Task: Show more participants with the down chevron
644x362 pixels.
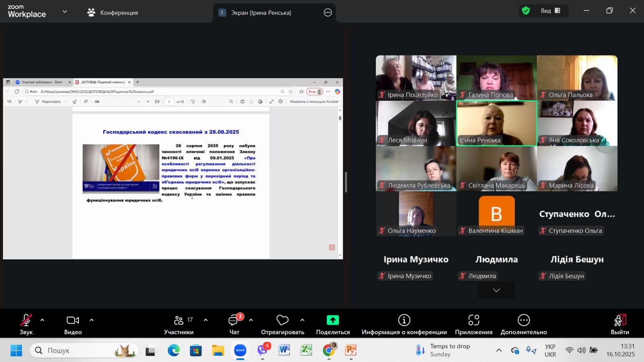Action: tap(496, 290)
